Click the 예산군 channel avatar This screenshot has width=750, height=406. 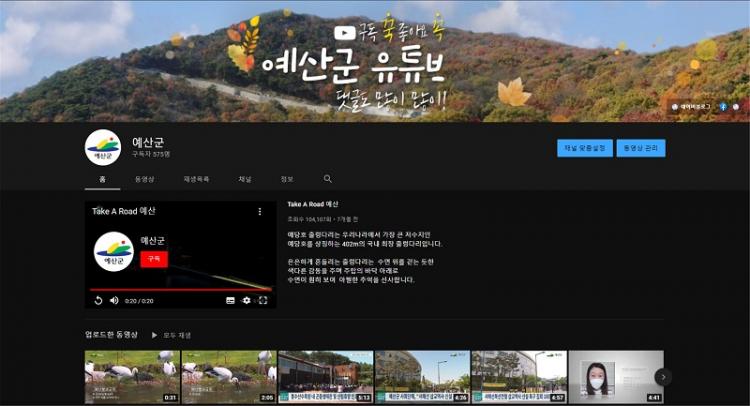pos(102,147)
